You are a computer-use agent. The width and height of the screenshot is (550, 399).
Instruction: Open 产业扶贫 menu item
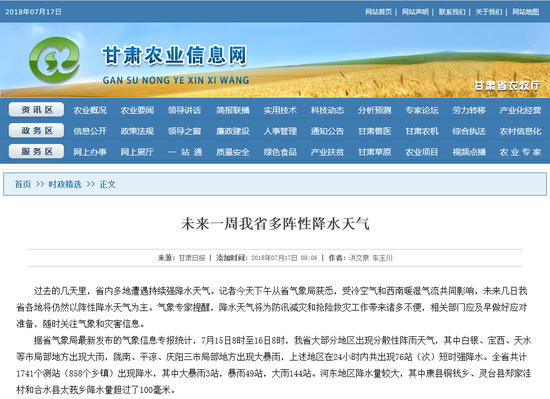tap(327, 152)
